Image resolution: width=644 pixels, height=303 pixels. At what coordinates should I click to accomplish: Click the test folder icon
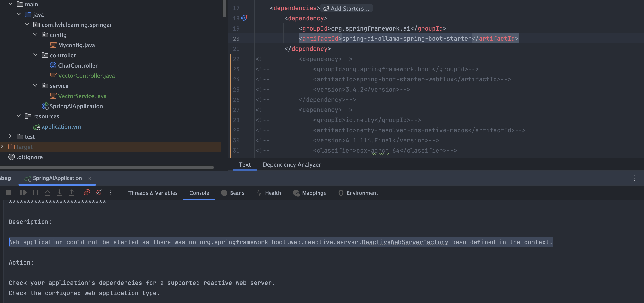point(20,136)
